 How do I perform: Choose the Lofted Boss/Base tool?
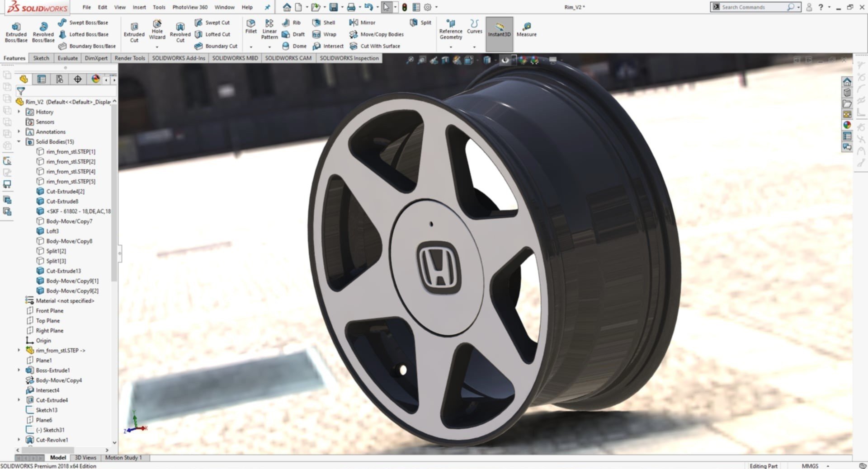[x=83, y=34]
